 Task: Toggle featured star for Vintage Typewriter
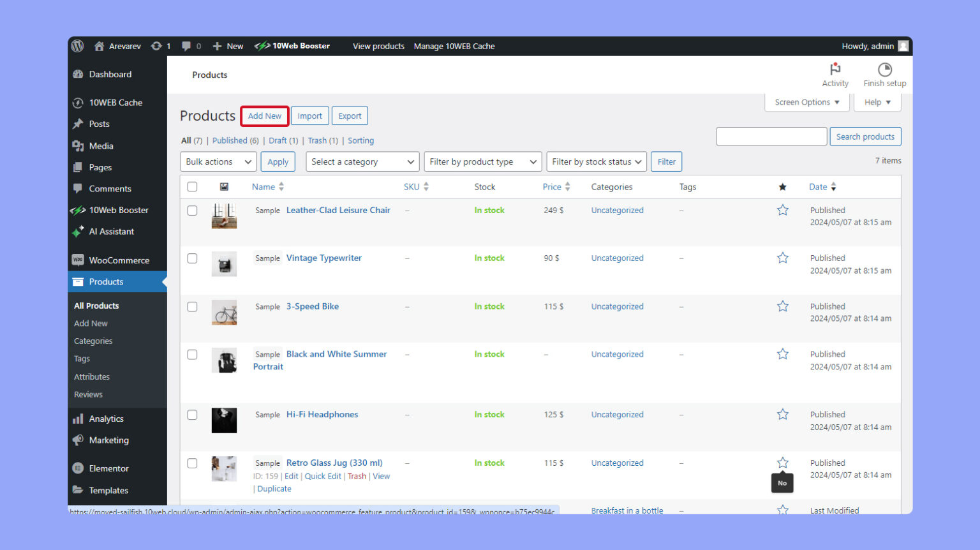(x=782, y=258)
